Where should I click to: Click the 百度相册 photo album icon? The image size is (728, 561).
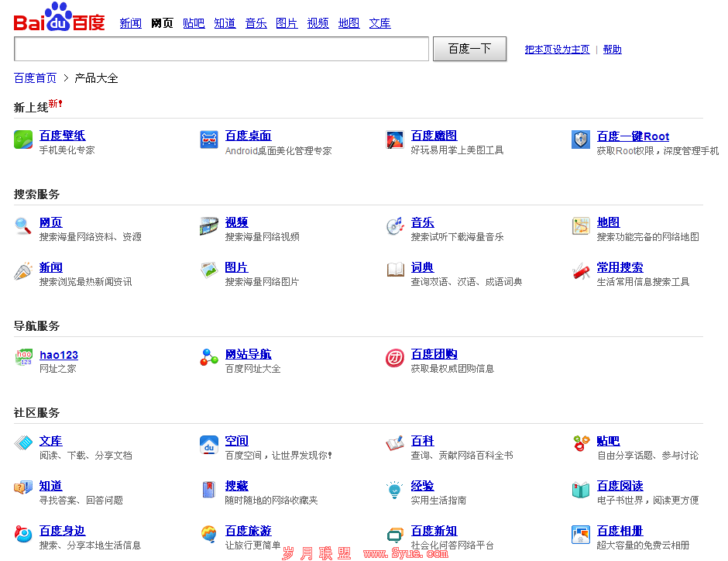[x=581, y=534]
